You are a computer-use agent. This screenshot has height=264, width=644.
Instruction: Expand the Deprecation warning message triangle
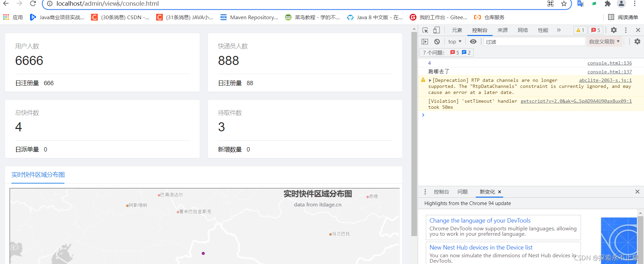coord(430,80)
